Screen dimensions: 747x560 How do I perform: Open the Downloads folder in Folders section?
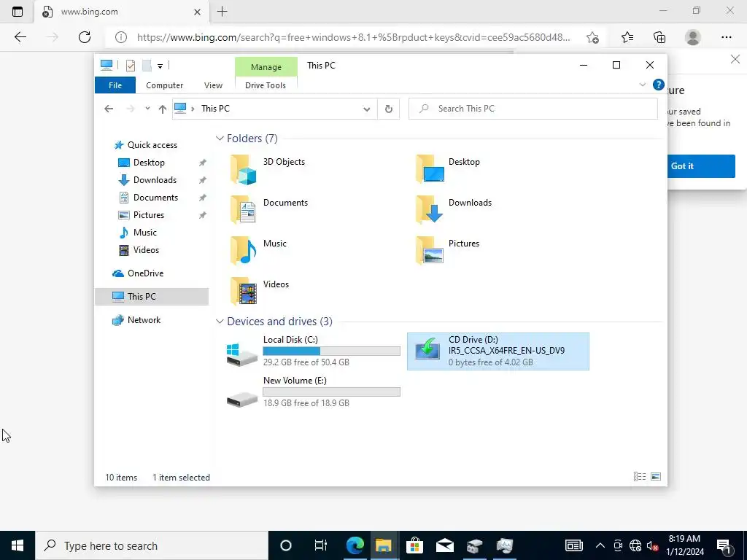coord(454,209)
